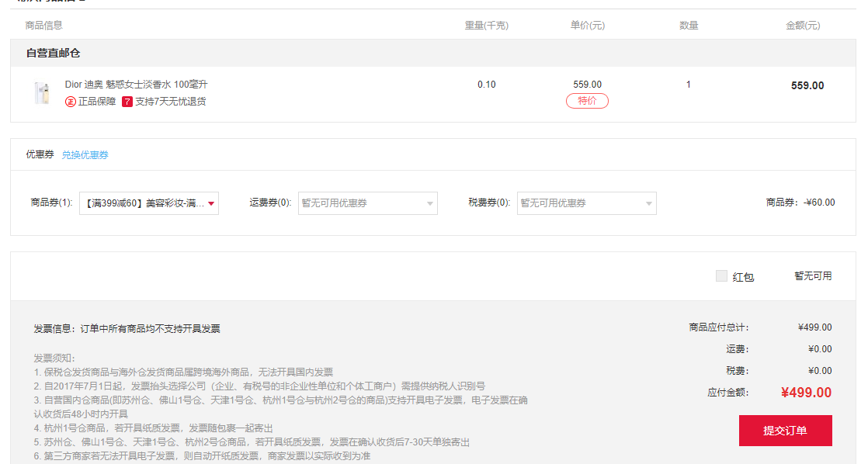Click the 优惠券 section label
This screenshot has height=464, width=868.
[40, 154]
